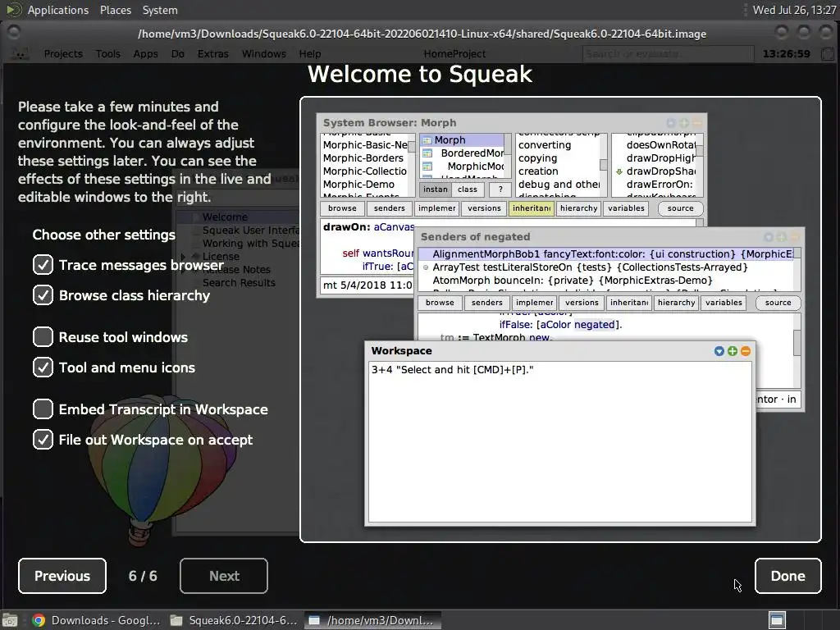
Task: Open the Extras menu
Action: point(212,54)
